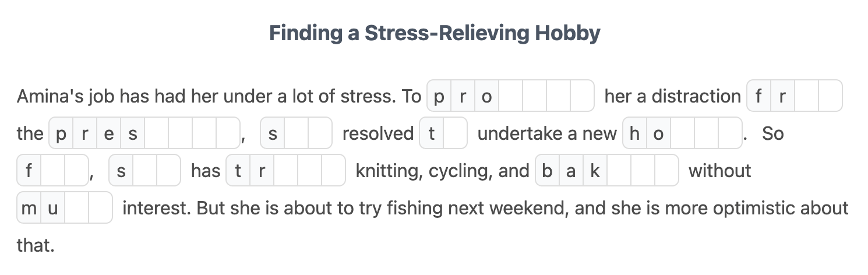Click first empty box after letters "fr"

point(806,96)
